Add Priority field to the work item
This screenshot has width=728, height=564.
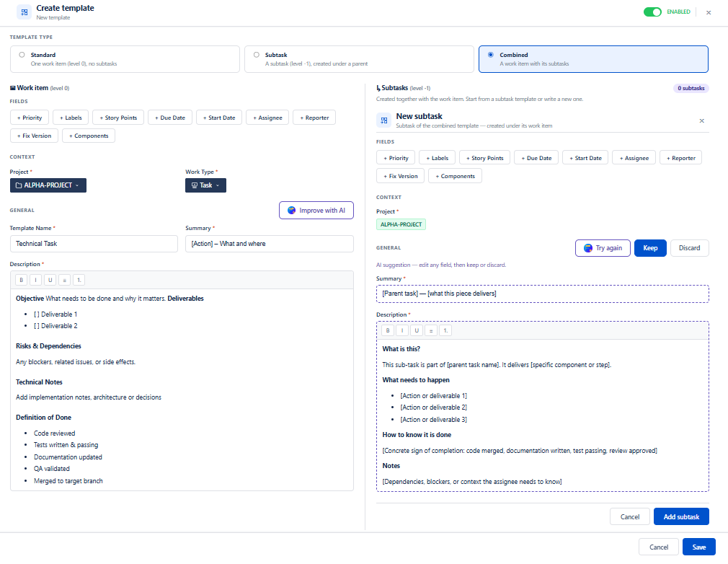point(30,118)
